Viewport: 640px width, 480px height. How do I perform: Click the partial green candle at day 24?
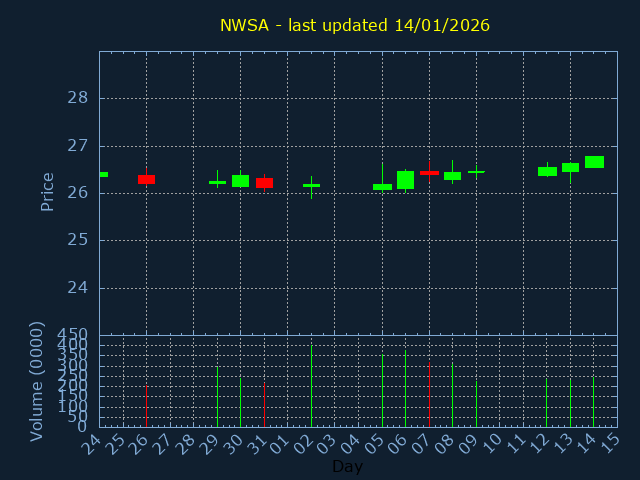click(x=104, y=174)
